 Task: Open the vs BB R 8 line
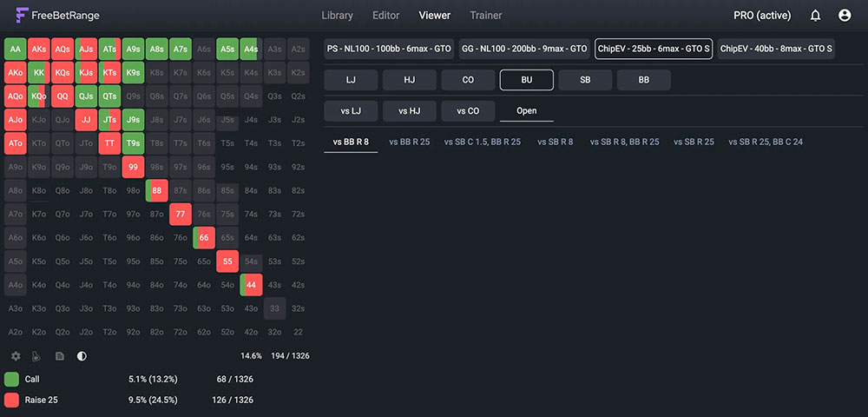coord(351,142)
